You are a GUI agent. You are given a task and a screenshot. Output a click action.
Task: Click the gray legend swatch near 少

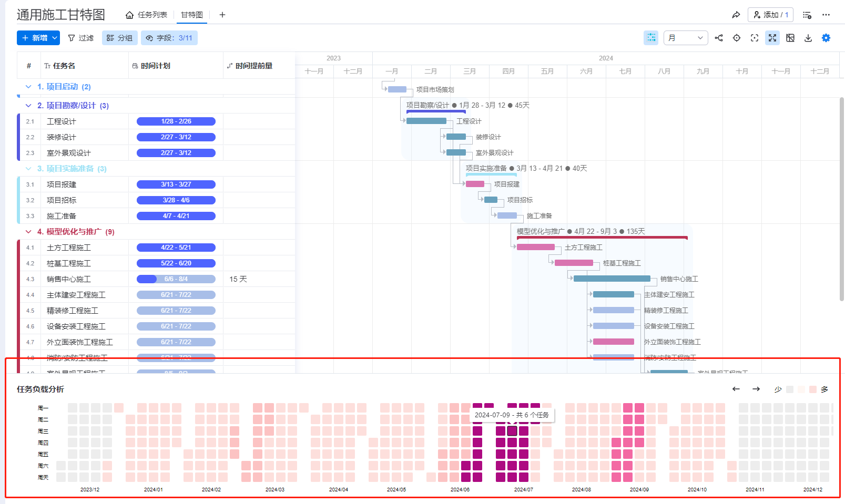pos(790,389)
